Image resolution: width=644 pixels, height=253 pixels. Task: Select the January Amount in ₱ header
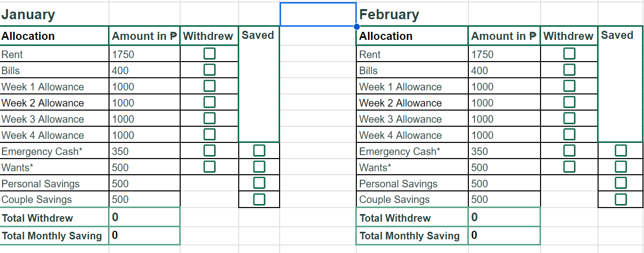145,36
